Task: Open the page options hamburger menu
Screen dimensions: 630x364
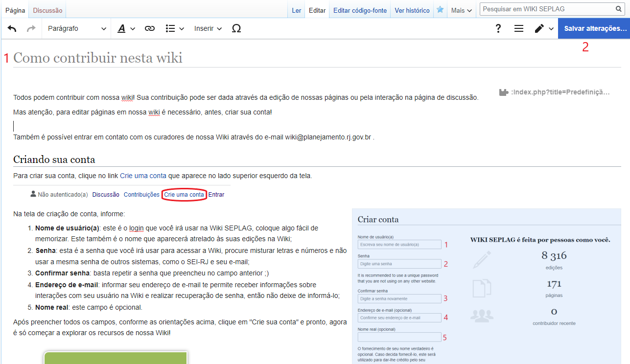Action: point(519,29)
